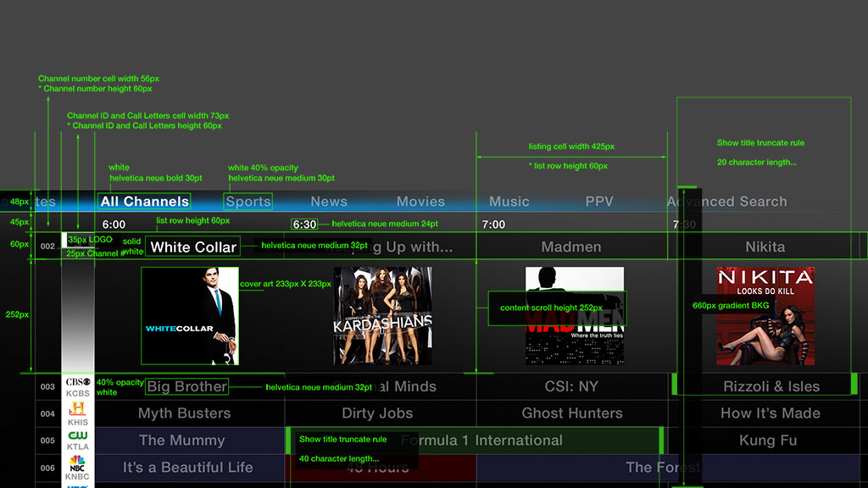868x488 pixels.
Task: Select channel number 005
Action: pos(47,441)
